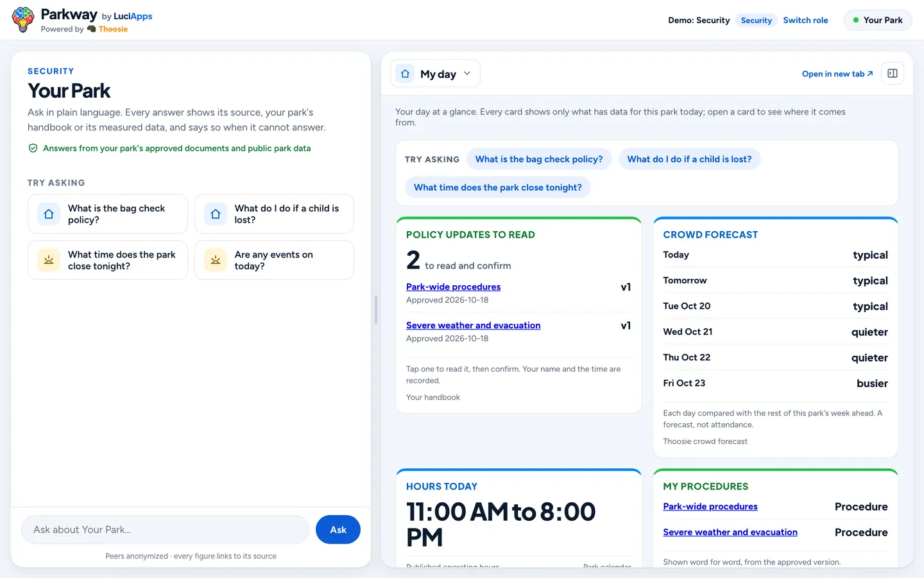Ask 'What is the bag check policy?' card
Screen dimensions: 924x578
108,214
